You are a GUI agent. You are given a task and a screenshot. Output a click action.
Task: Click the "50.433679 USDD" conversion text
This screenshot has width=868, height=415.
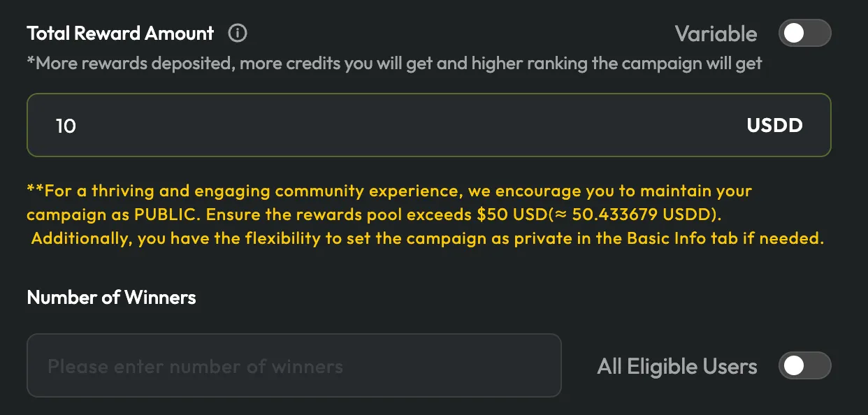646,214
